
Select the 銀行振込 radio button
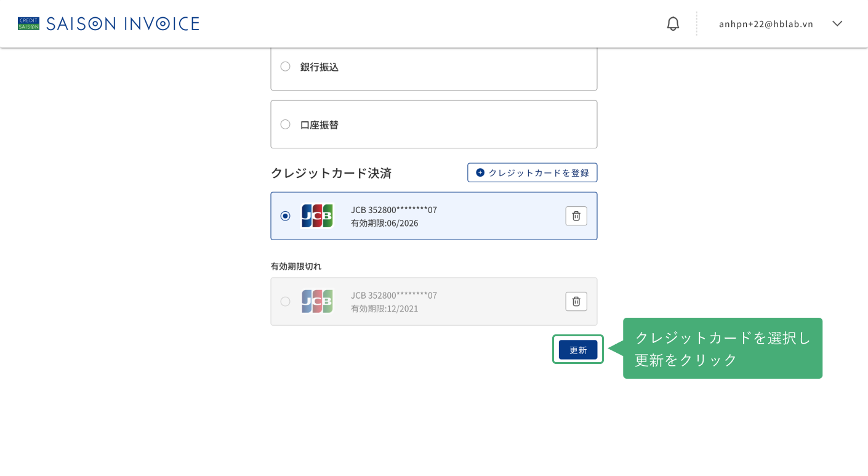click(285, 67)
